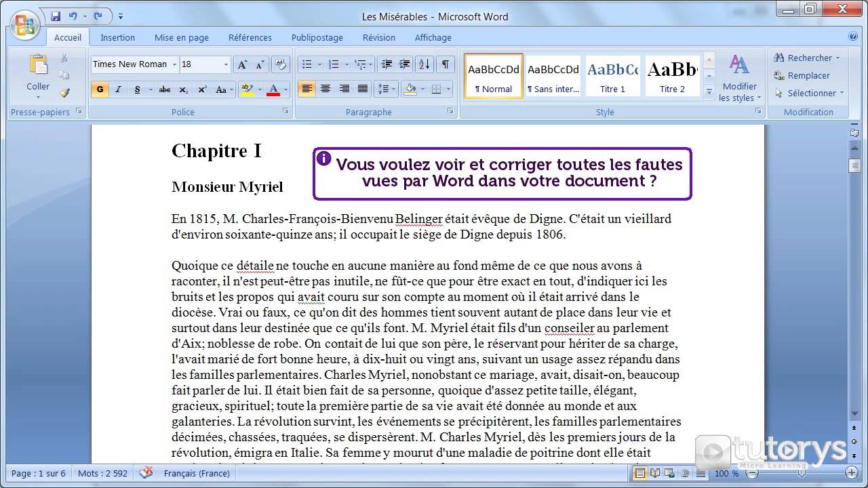This screenshot has height=488, width=868.
Task: Apply the Sans interligne style
Action: (553, 76)
